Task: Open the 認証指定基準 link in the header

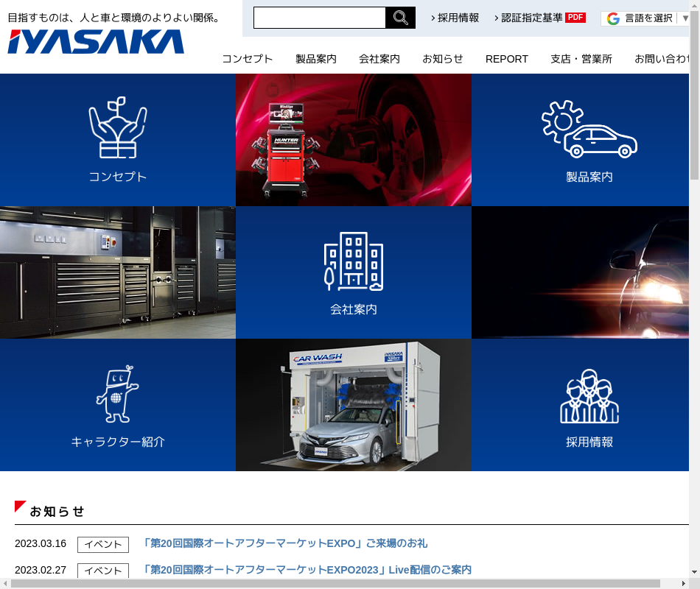Action: point(531,18)
